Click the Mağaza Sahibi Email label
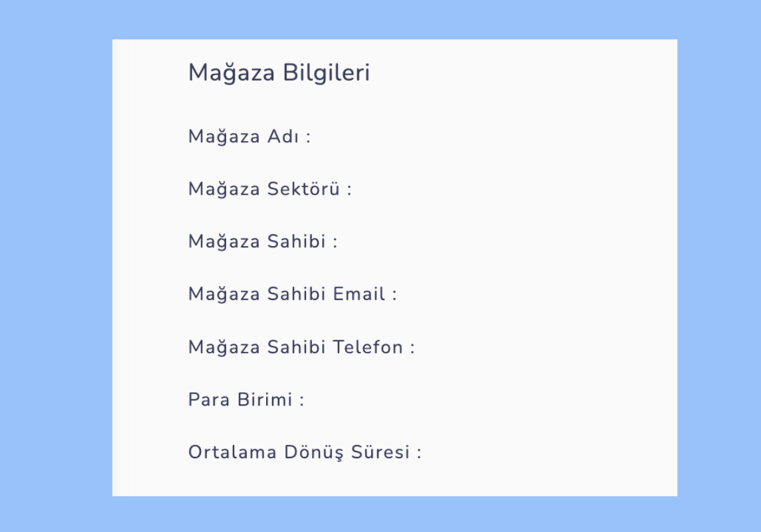The width and height of the screenshot is (761, 532). [x=292, y=294]
